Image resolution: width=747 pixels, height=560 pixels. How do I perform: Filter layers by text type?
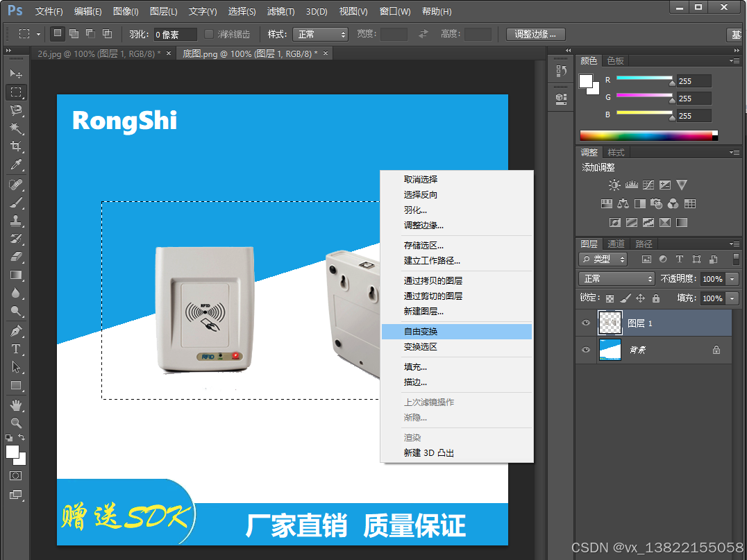pos(680,259)
